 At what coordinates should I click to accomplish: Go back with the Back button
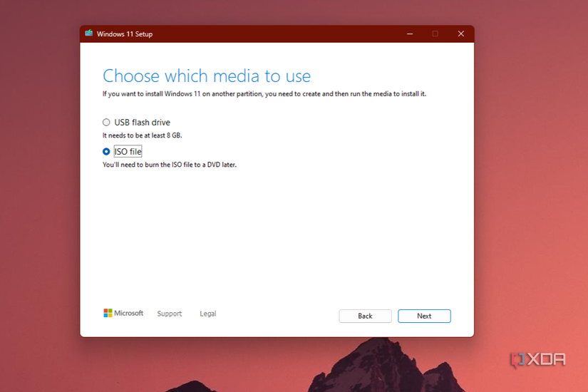click(365, 316)
